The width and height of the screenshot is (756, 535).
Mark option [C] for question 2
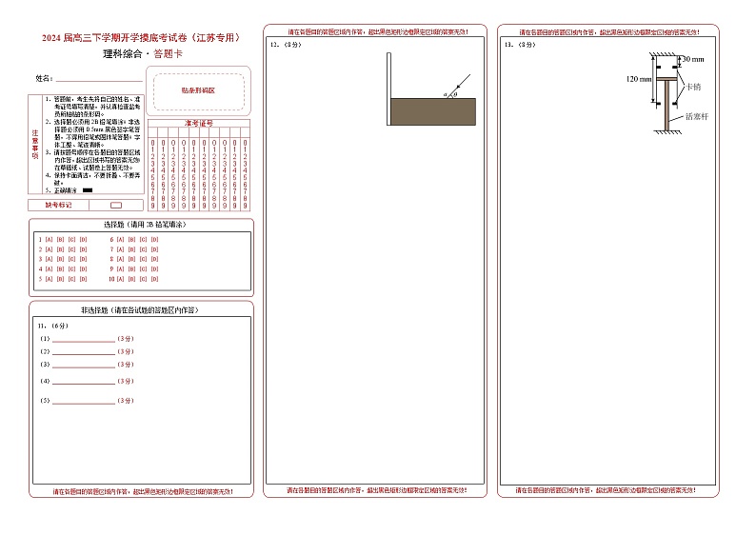(x=71, y=249)
